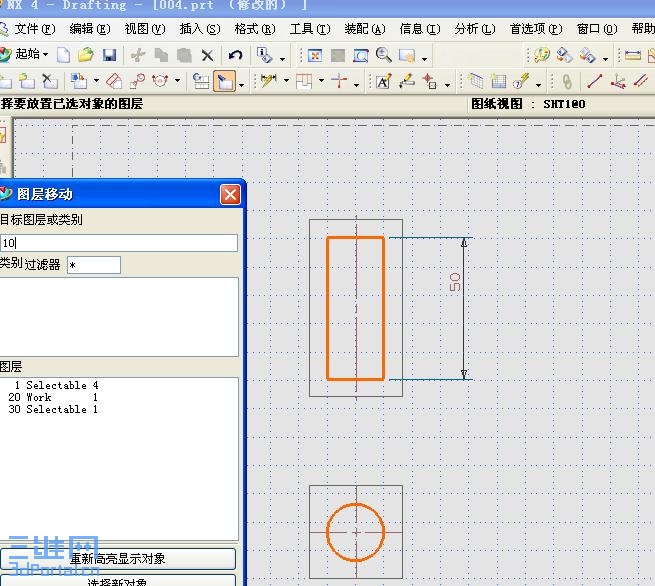Select layer row '30 Selectable 1'

[x=53, y=409]
